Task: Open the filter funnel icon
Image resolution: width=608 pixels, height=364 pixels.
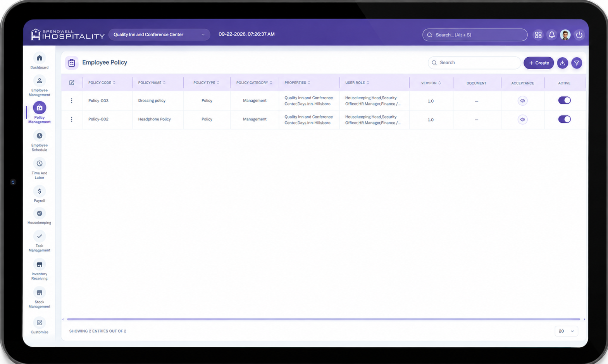Action: point(577,63)
